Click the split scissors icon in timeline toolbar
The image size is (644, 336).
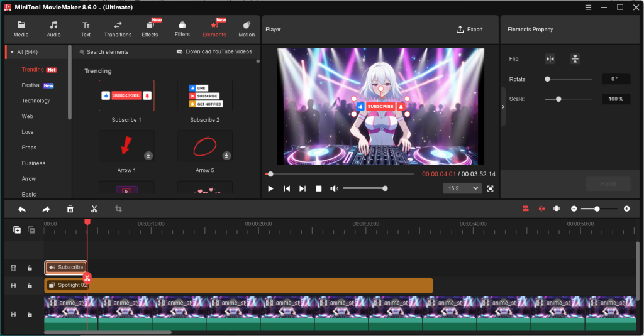94,209
